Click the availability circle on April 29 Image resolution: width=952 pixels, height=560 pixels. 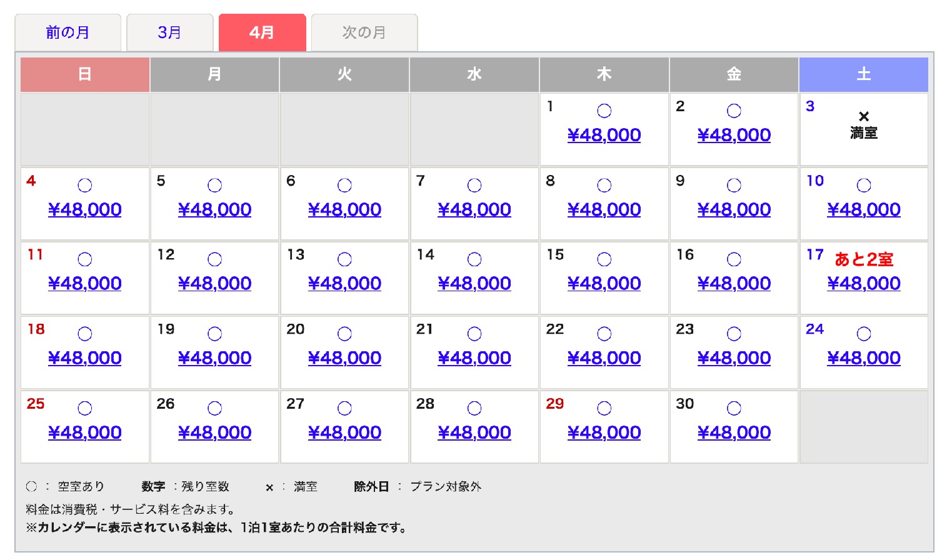tap(604, 408)
